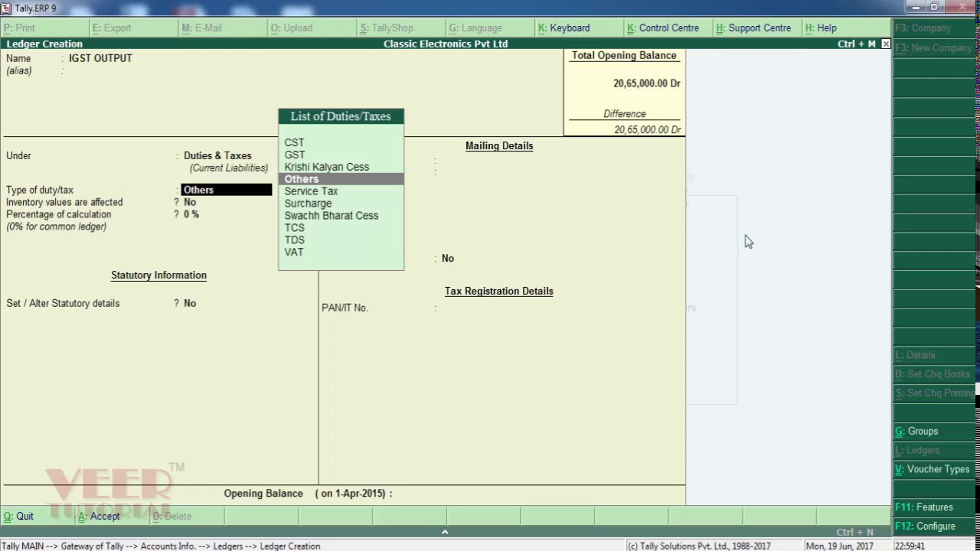This screenshot has width=980, height=551.
Task: Open Control Centre
Action: [x=668, y=28]
